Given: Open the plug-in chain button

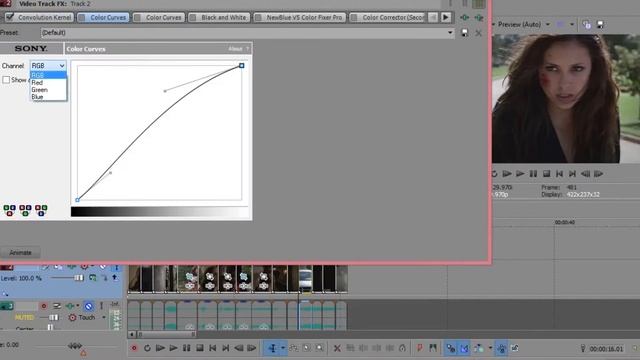Looking at the screenshot, I should (x=464, y=18).
